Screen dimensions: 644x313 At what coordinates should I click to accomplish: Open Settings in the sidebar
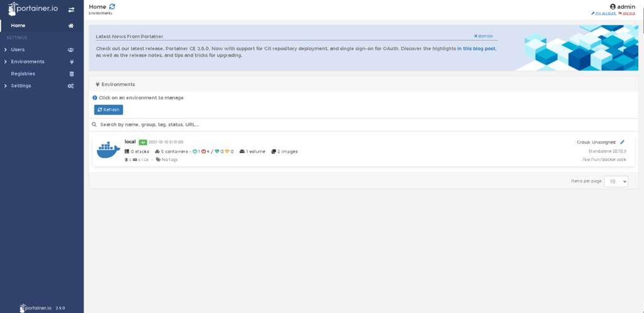(x=21, y=85)
